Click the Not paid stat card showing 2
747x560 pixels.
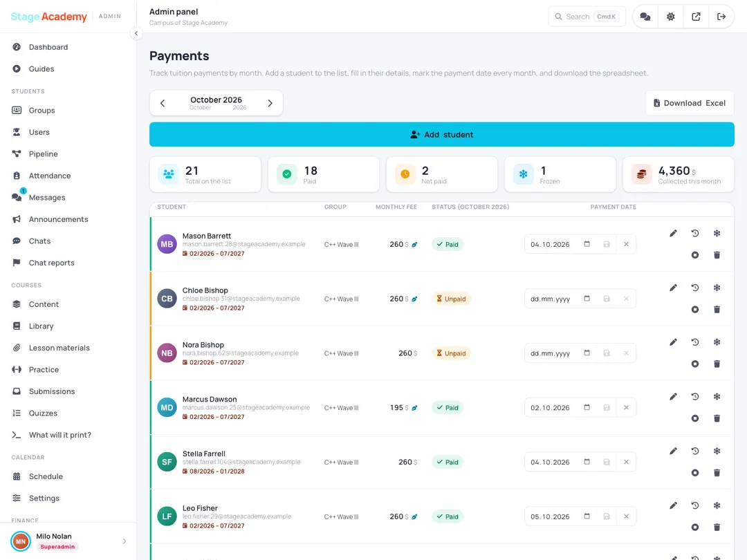point(441,175)
